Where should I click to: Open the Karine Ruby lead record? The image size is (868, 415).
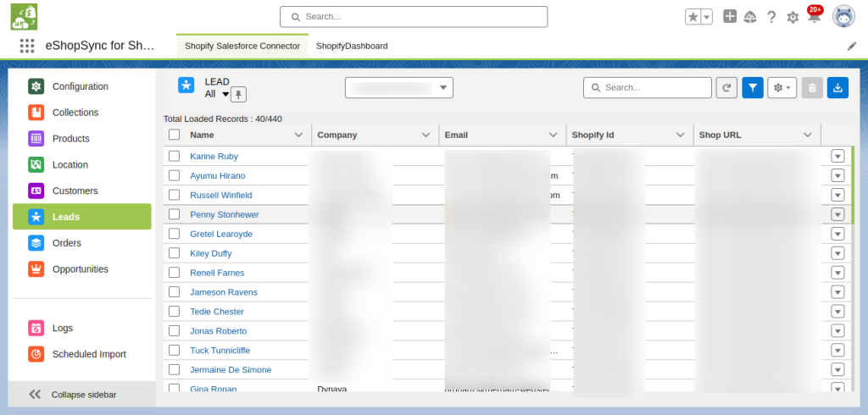pos(214,156)
